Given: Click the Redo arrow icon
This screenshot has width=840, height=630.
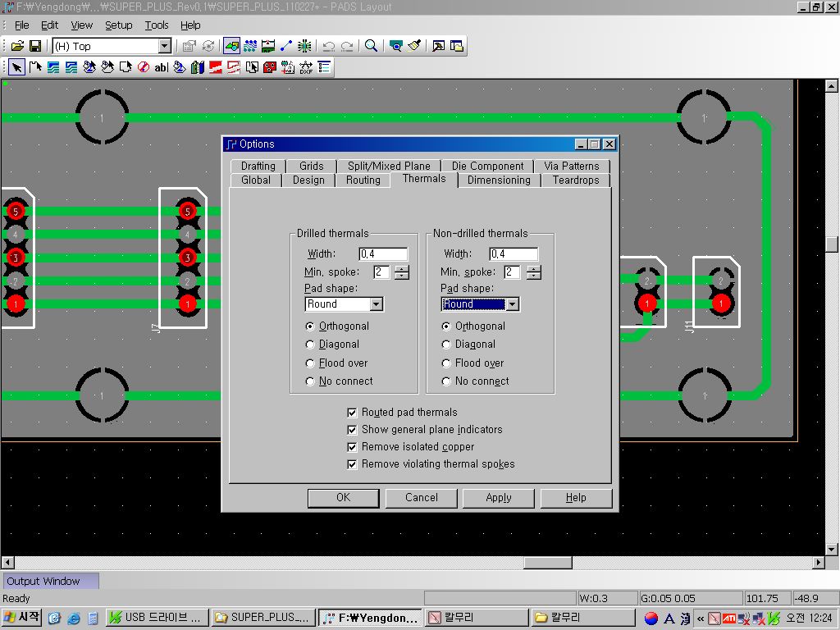Looking at the screenshot, I should tap(347, 46).
